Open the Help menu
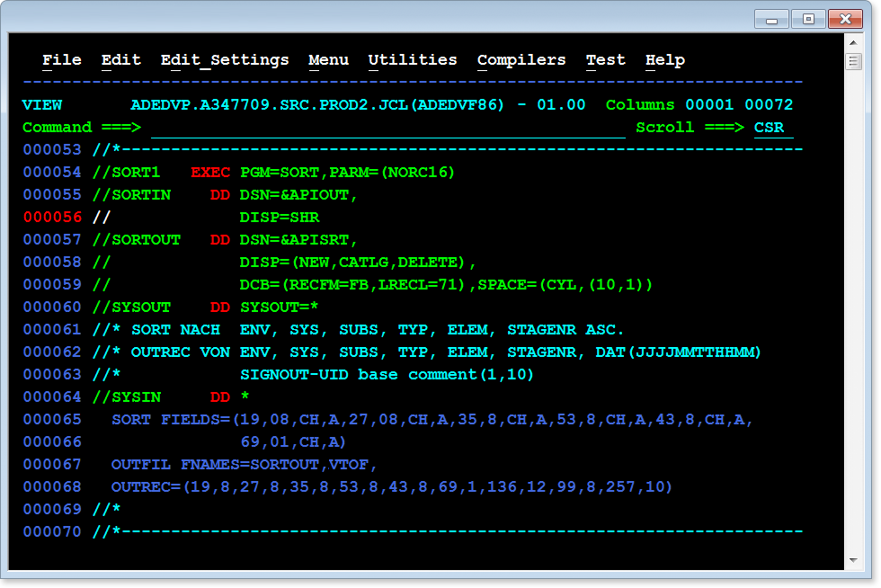The image size is (881, 588). point(665,60)
